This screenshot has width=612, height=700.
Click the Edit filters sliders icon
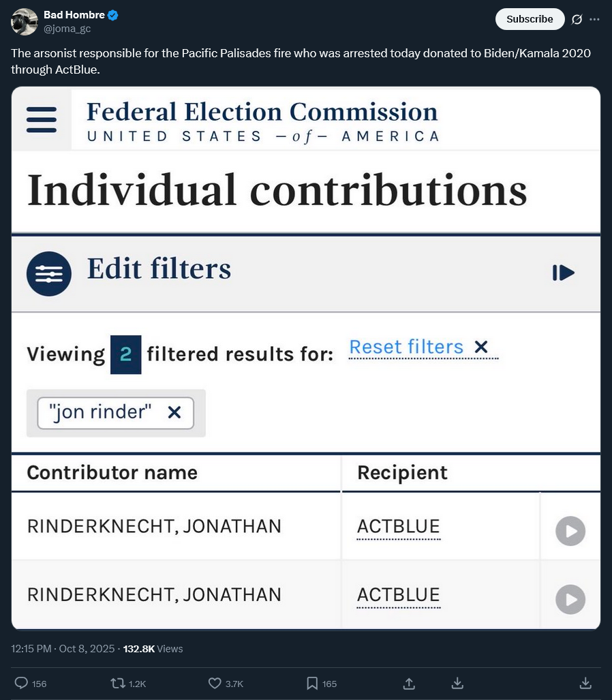pos(48,274)
